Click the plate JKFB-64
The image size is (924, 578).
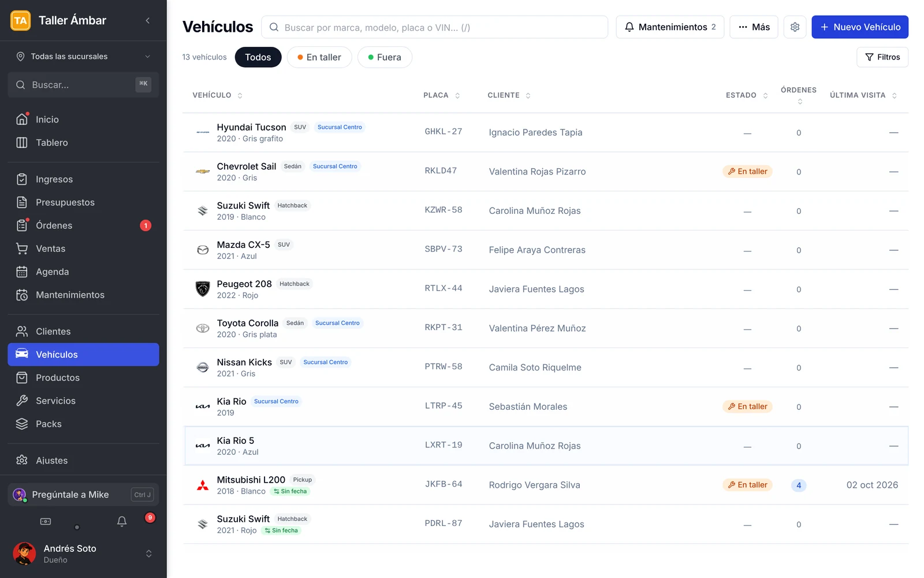[x=444, y=484]
